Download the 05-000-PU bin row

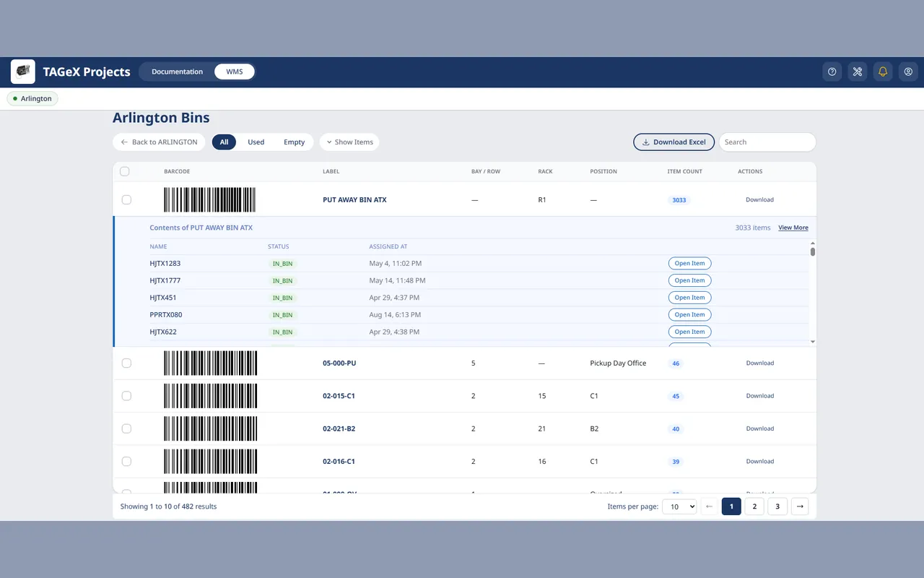coord(759,363)
